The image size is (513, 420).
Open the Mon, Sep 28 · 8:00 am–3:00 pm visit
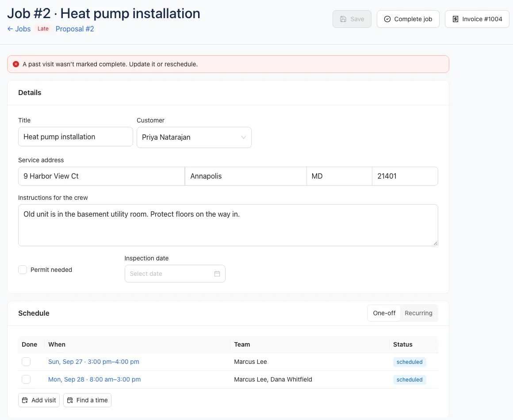point(95,379)
